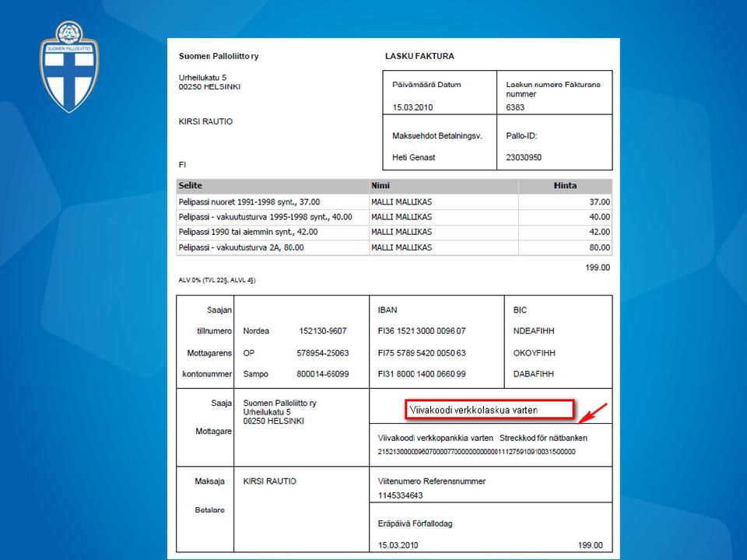Click the price '40.00' in Hinta column
This screenshot has height=560, width=747.
pos(599,217)
